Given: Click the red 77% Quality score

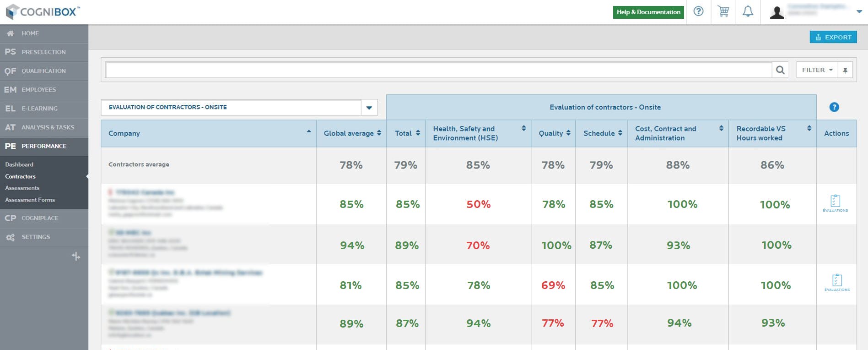Looking at the screenshot, I should 553,323.
